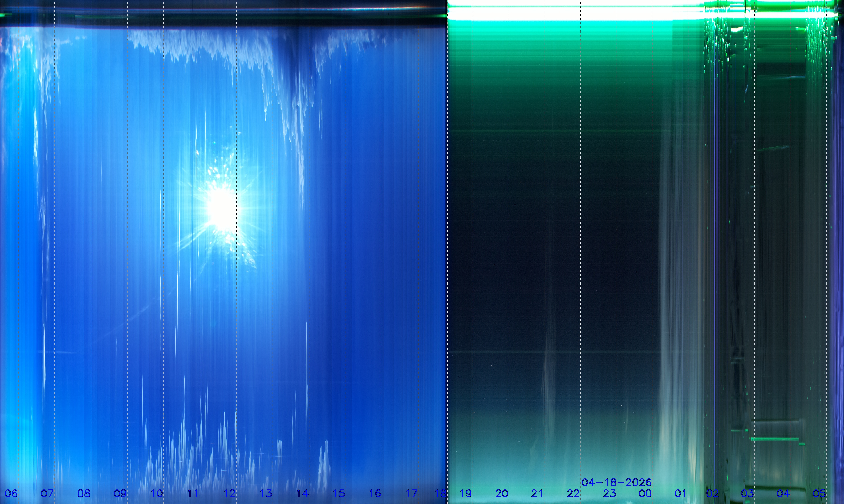Click the 15 time label

339,493
